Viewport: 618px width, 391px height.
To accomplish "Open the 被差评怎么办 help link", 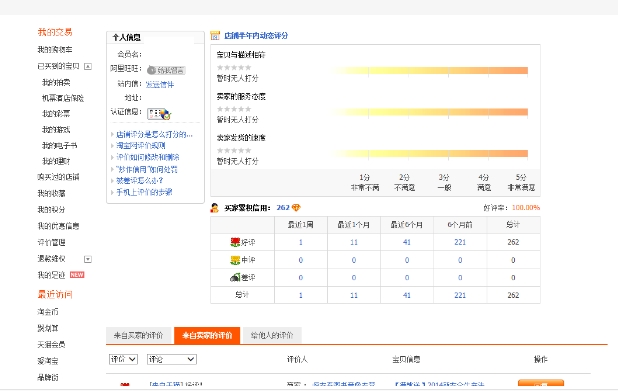I will click(x=140, y=181).
